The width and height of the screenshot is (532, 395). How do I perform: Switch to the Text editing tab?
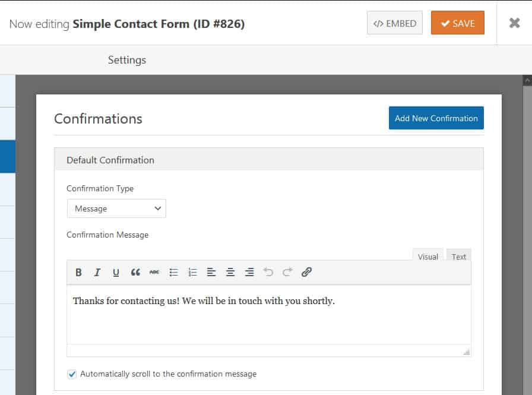click(458, 257)
